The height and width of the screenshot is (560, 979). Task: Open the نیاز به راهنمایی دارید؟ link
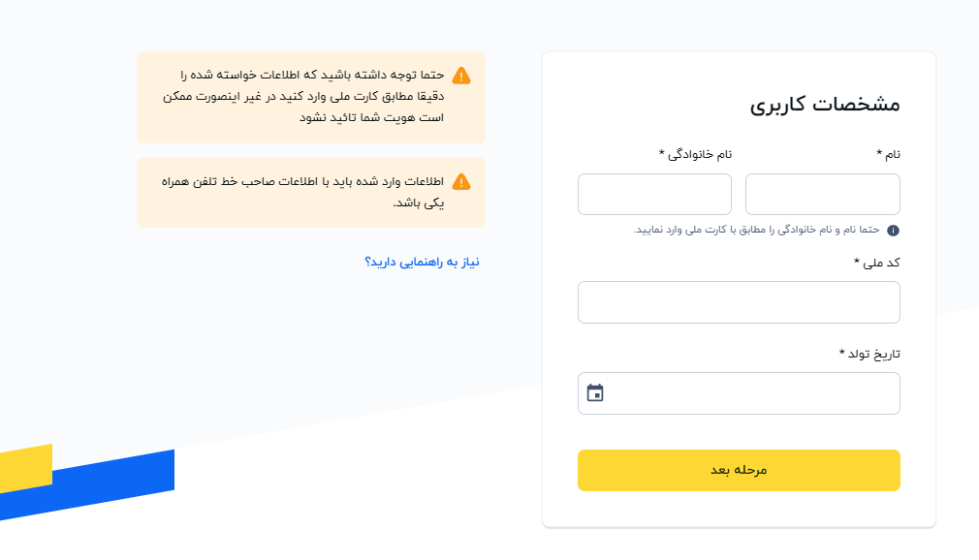click(422, 262)
